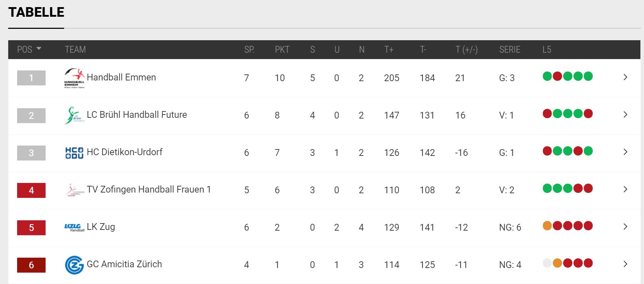Sort by the T (+/-) column header
644x284 pixels.
coord(467,49)
